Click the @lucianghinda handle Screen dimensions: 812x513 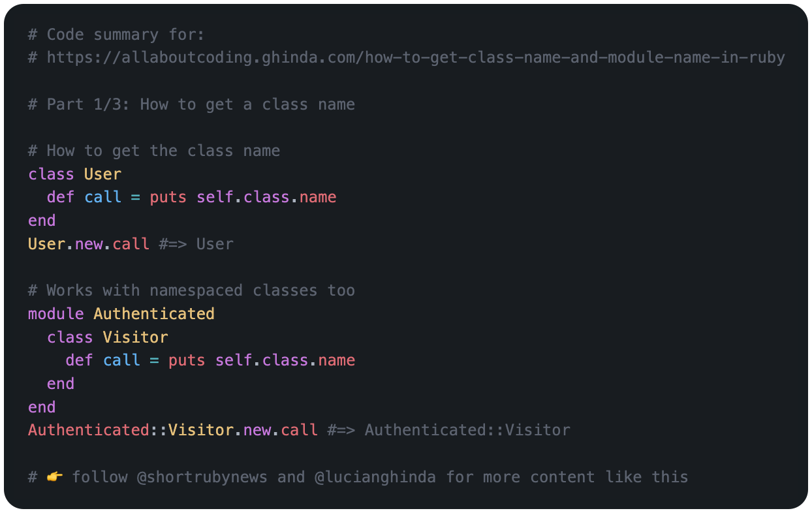[375, 477]
